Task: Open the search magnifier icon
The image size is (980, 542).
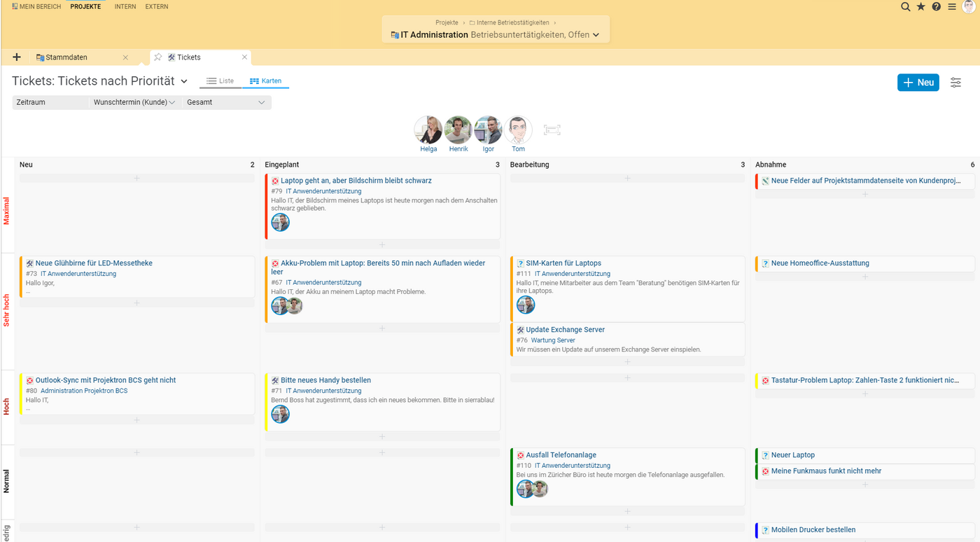Action: pyautogui.click(x=905, y=6)
